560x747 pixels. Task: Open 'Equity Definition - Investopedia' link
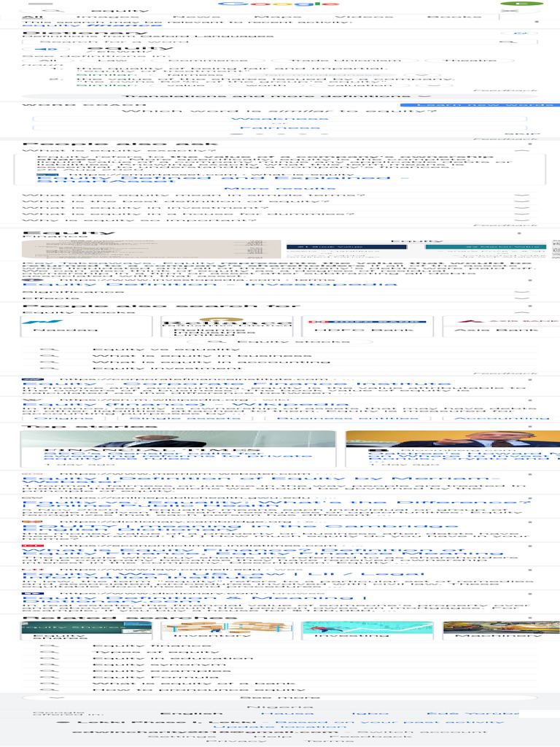point(209,284)
